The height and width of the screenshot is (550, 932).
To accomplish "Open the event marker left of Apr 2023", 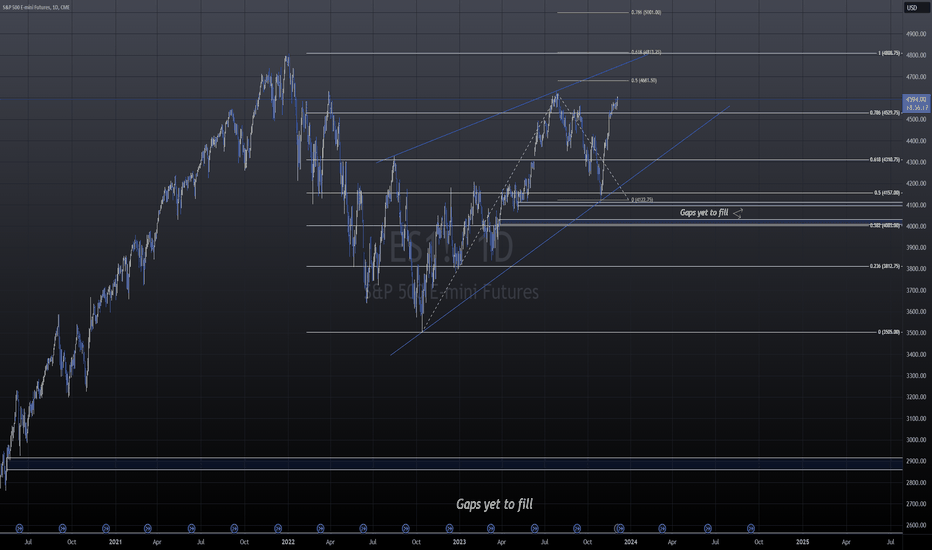I will (491, 528).
